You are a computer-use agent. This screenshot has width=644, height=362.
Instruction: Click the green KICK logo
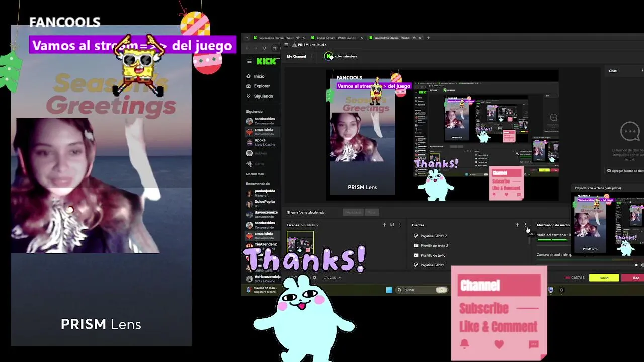[x=266, y=61]
